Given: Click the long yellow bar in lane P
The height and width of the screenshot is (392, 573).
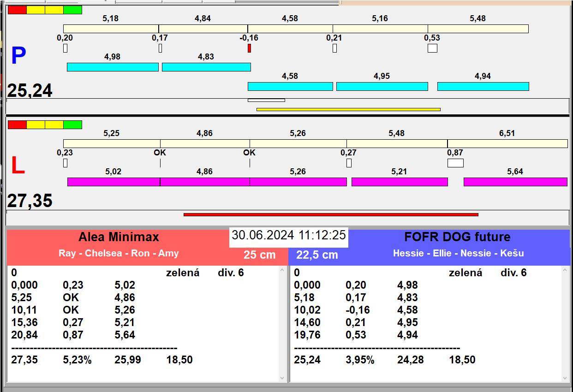Looking at the screenshot, I should [348, 109].
